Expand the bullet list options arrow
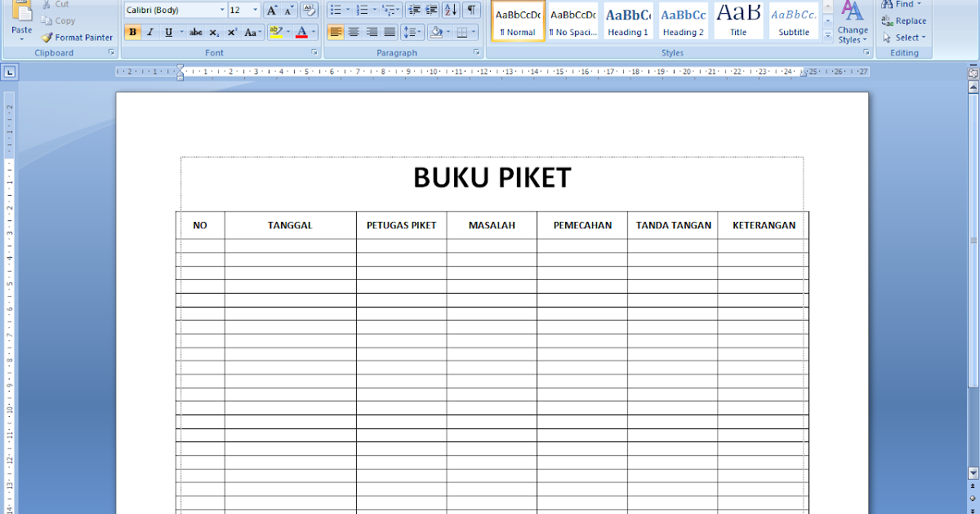Screen dimensions: 980x514 click(x=348, y=9)
